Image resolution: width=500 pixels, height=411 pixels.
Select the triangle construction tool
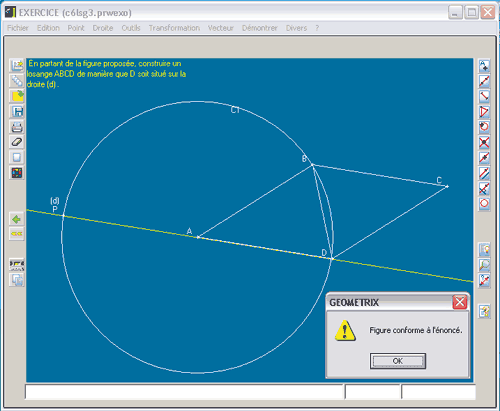484,111
